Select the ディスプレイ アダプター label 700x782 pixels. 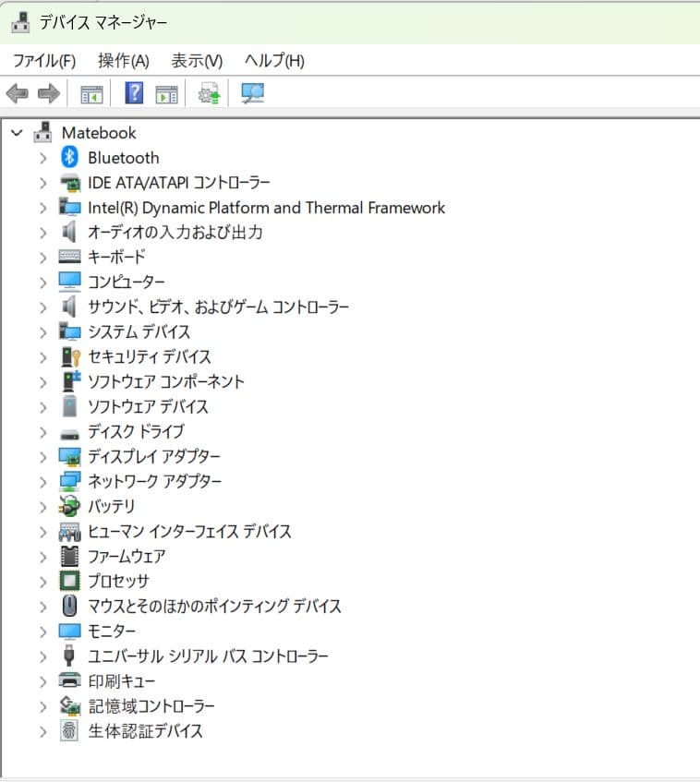154,456
